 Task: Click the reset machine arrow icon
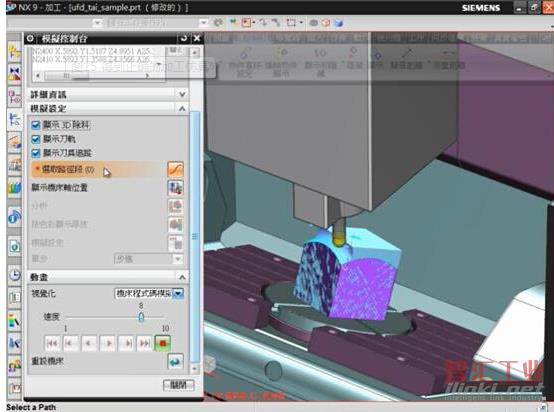pyautogui.click(x=176, y=361)
